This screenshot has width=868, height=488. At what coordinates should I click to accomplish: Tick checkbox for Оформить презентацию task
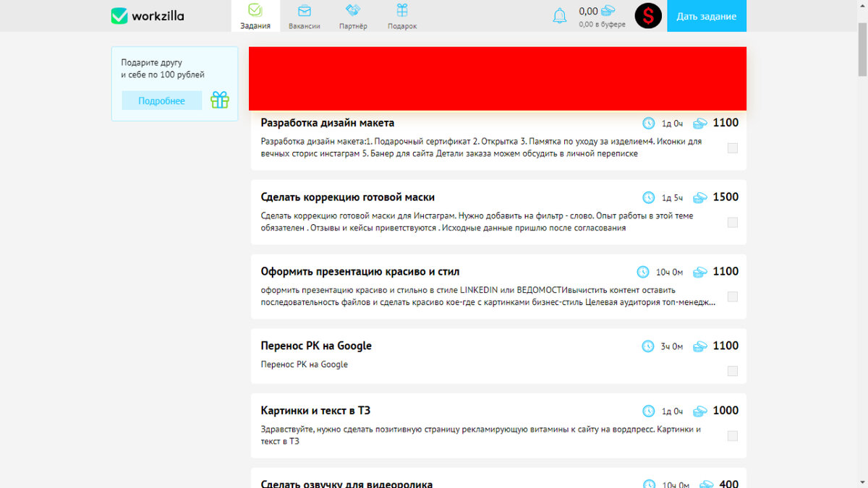tap(733, 296)
